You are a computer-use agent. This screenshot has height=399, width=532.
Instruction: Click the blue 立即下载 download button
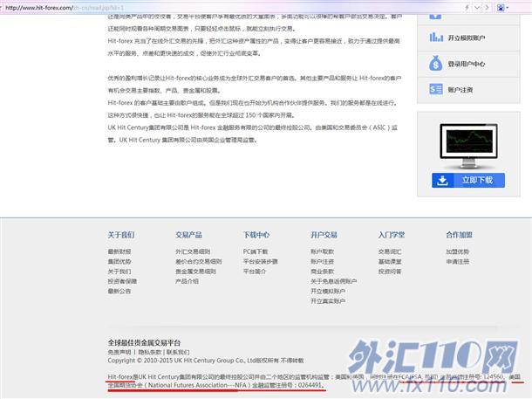pyautogui.click(x=468, y=180)
